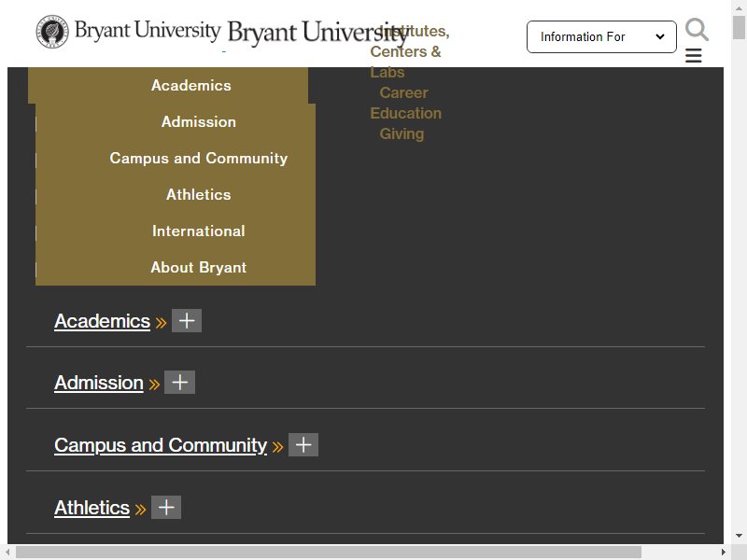Open About Bryant in gold menu
Screen dimensions: 747x560
tap(199, 268)
